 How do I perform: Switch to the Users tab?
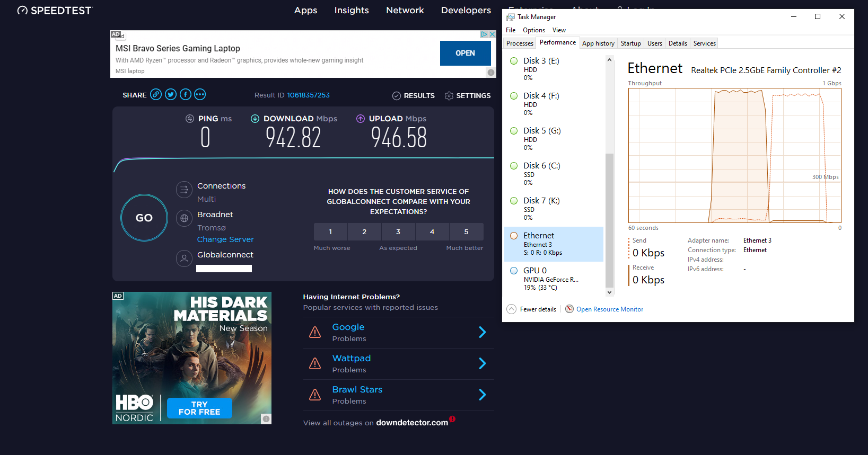[655, 43]
